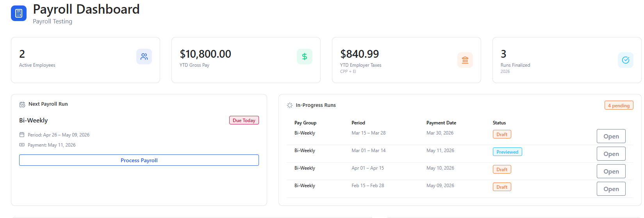The image size is (644, 218).
Task: Open the Feb 15 – Feb 28 run
Action: pos(611,189)
